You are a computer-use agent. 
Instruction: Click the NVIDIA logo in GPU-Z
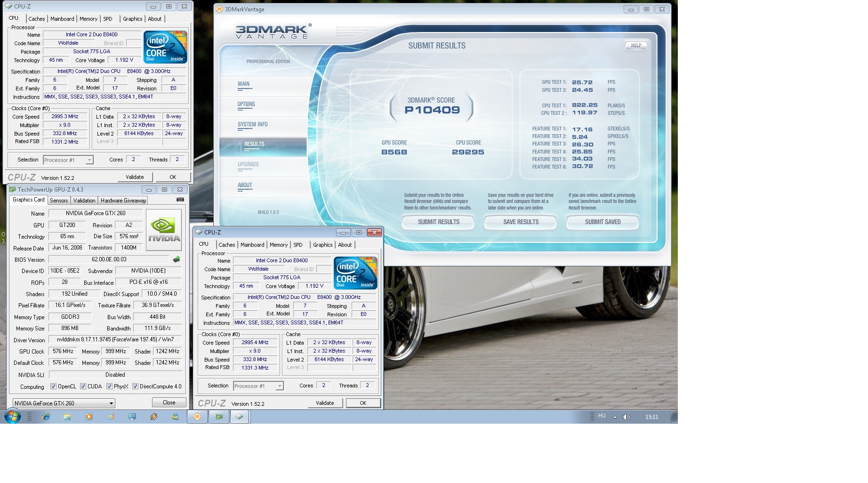click(x=164, y=230)
